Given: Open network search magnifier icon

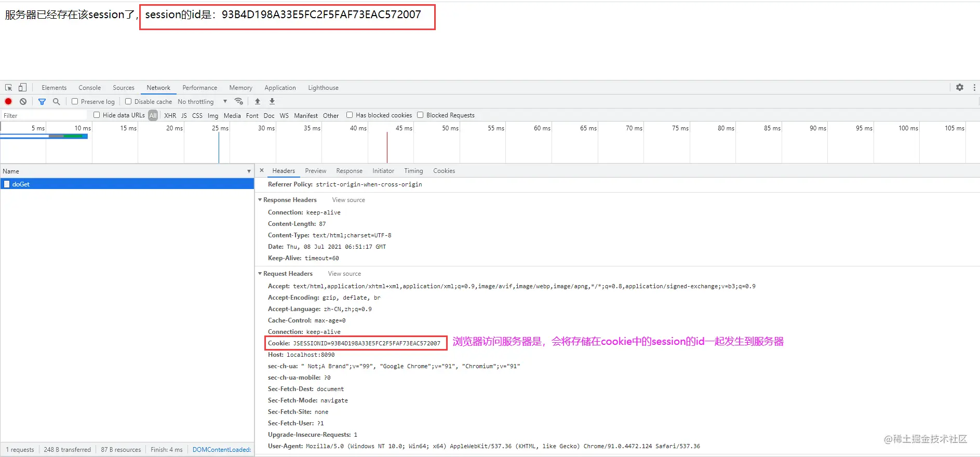Looking at the screenshot, I should (x=57, y=101).
